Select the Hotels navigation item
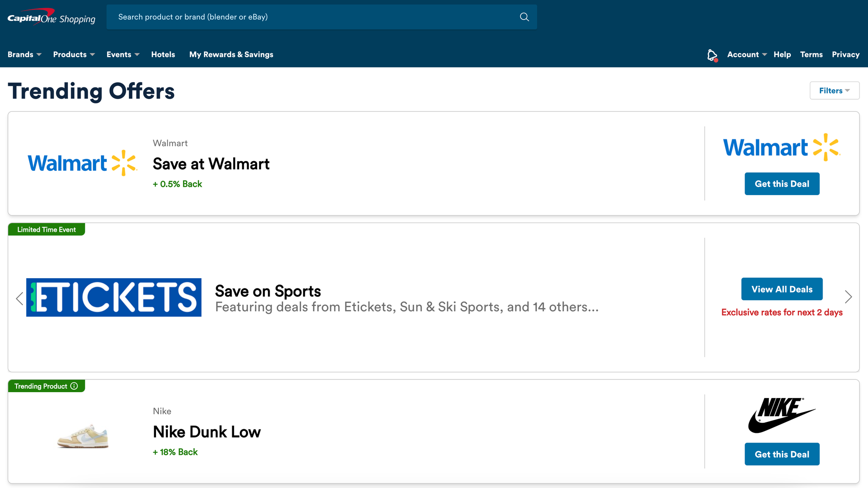 [163, 54]
